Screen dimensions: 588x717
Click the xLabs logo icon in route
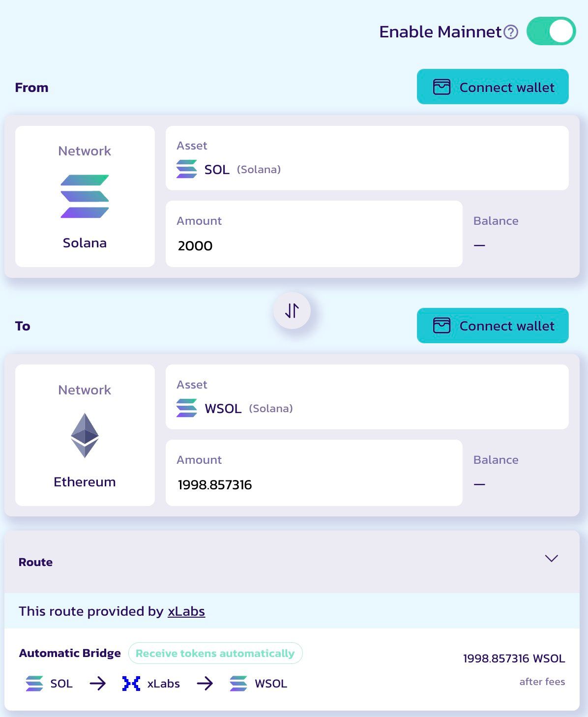click(131, 683)
